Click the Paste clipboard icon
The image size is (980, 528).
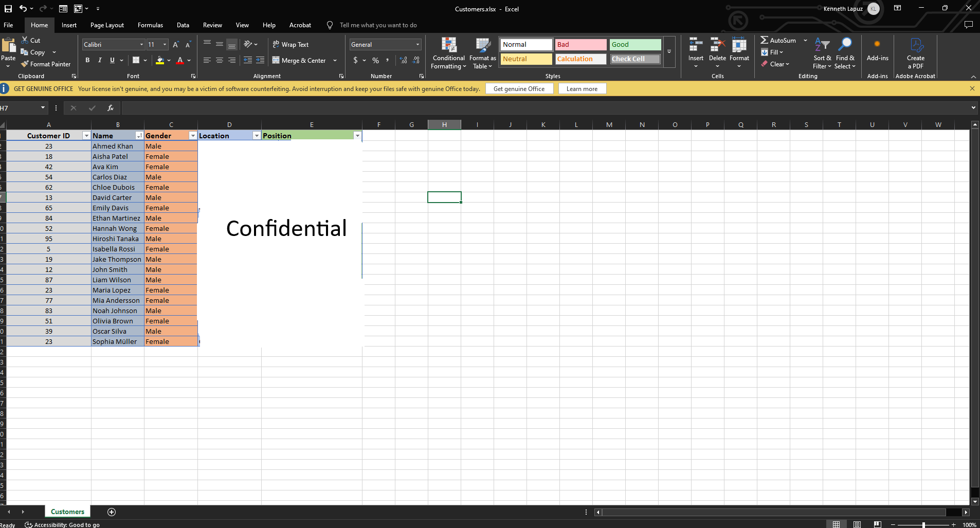tap(8, 46)
